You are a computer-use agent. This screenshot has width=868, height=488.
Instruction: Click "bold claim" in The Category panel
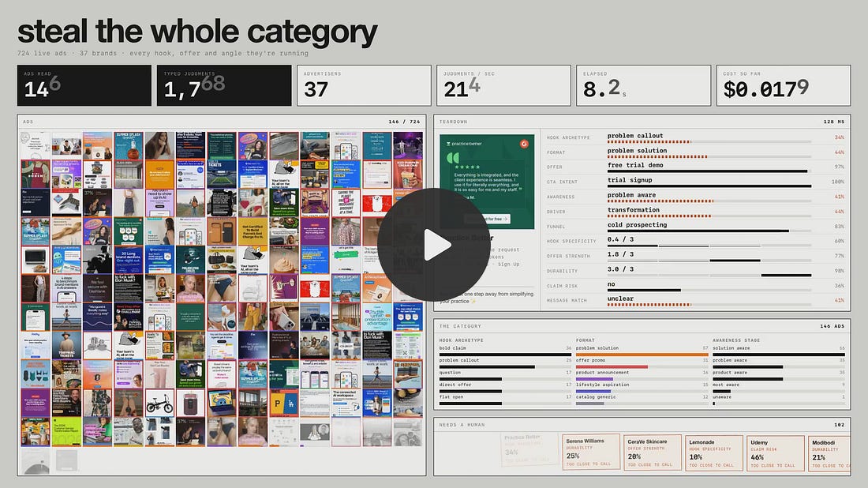(x=452, y=348)
